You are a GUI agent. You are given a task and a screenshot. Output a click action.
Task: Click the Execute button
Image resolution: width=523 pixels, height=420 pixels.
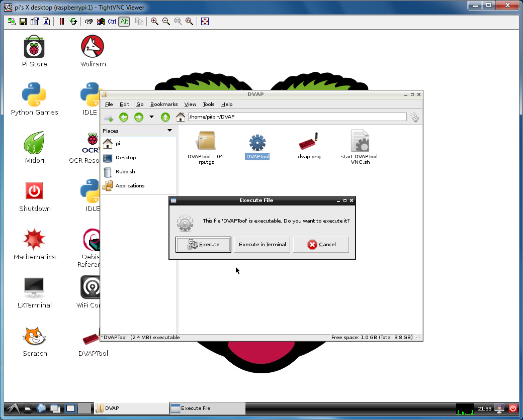tap(204, 245)
